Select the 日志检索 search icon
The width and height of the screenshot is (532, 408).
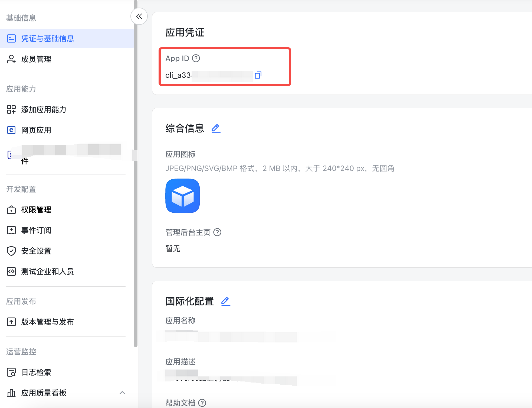(x=11, y=372)
